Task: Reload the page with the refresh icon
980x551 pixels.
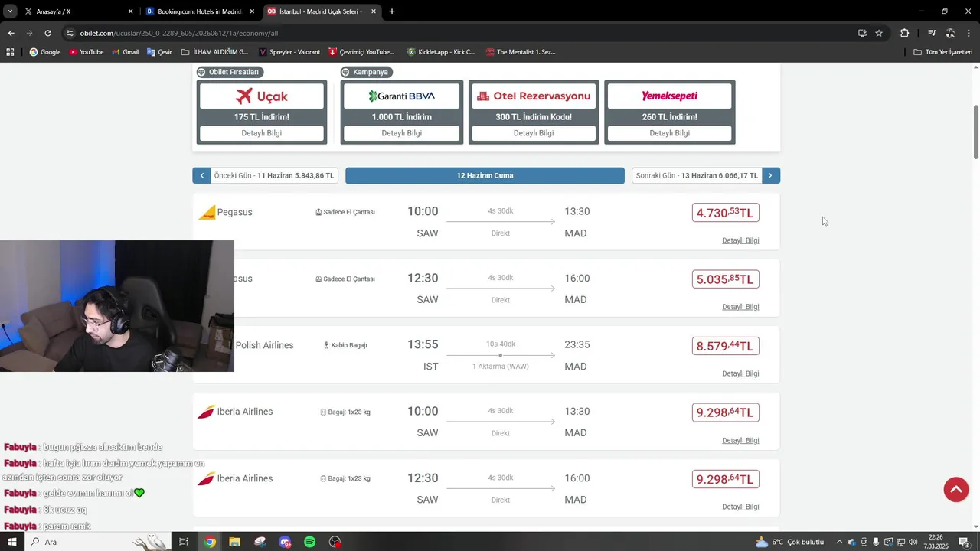Action: point(47,33)
